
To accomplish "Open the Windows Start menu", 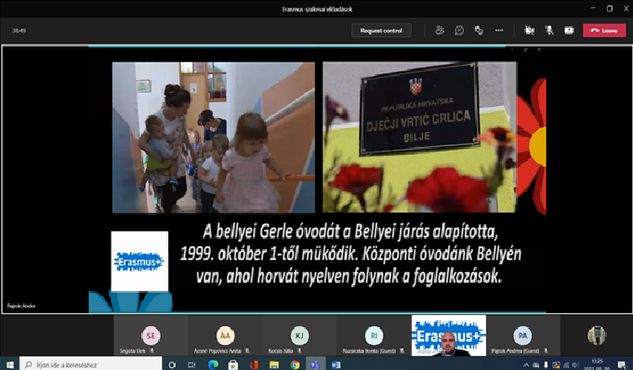I will (x=9, y=364).
